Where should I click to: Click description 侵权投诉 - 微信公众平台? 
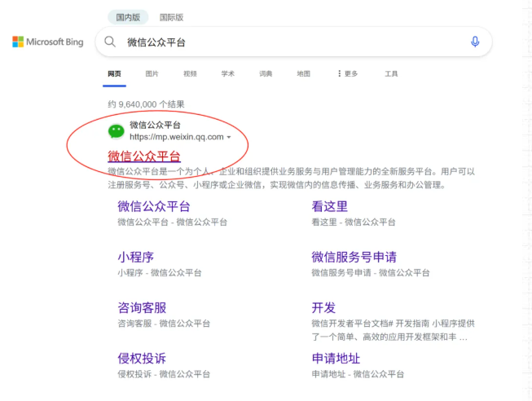[164, 374]
